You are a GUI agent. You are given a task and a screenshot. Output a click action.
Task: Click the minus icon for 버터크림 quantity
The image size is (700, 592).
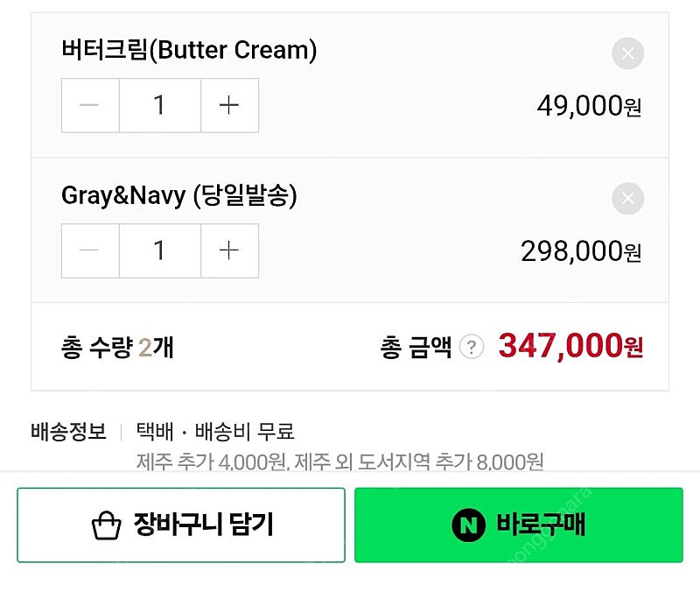click(x=87, y=105)
